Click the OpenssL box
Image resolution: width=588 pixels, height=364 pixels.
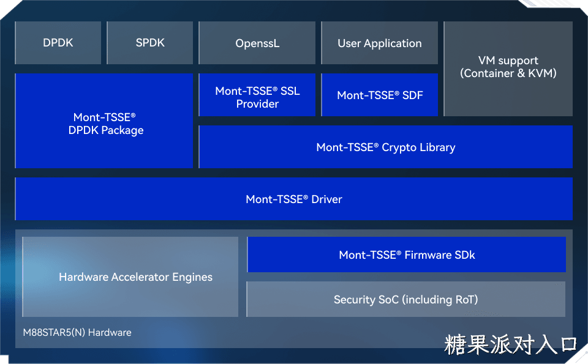[x=257, y=43]
